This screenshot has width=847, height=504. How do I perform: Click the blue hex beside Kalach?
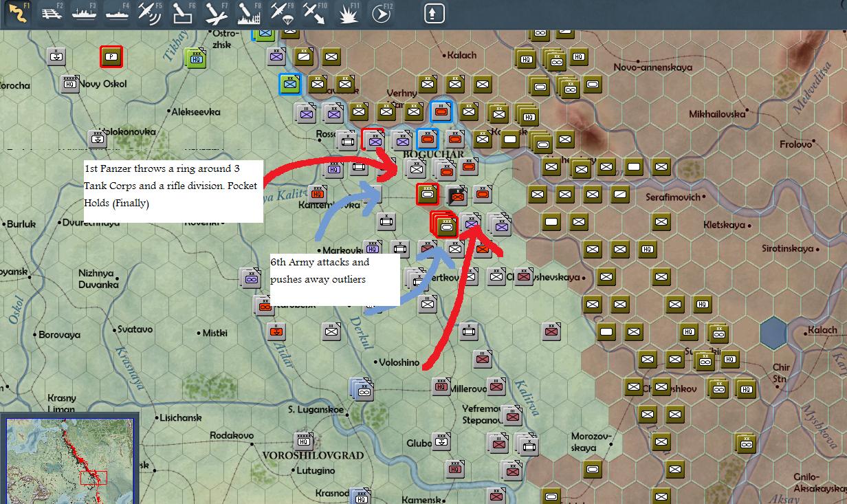(x=774, y=333)
